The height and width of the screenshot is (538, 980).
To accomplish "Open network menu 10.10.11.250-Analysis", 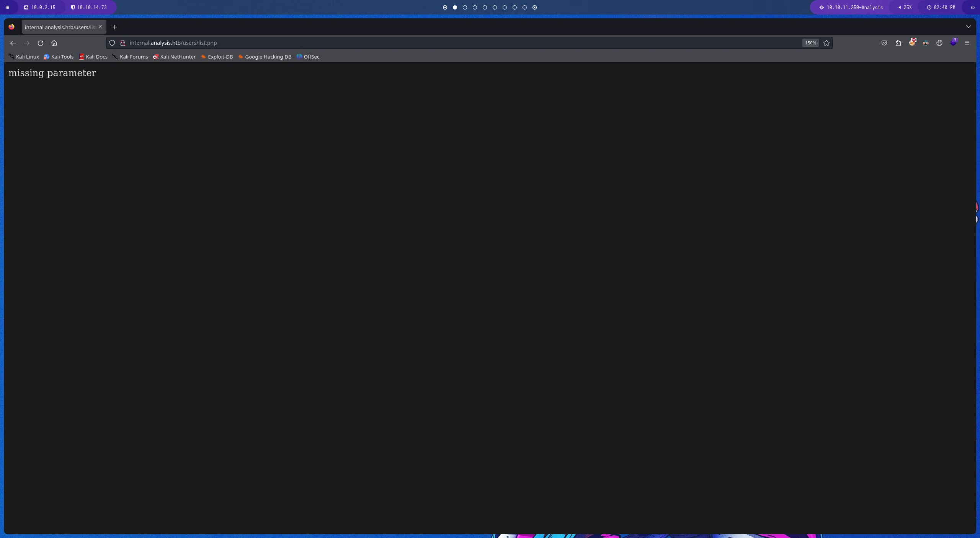I will pos(850,7).
